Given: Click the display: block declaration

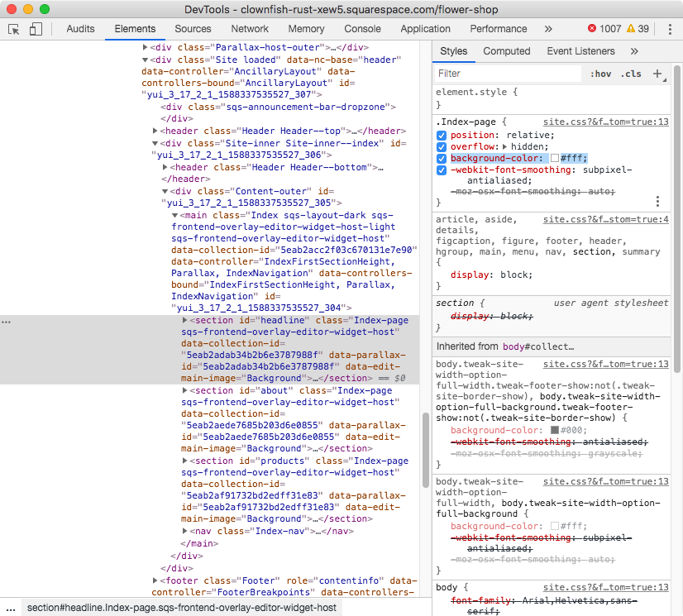Looking at the screenshot, I should click(491, 275).
